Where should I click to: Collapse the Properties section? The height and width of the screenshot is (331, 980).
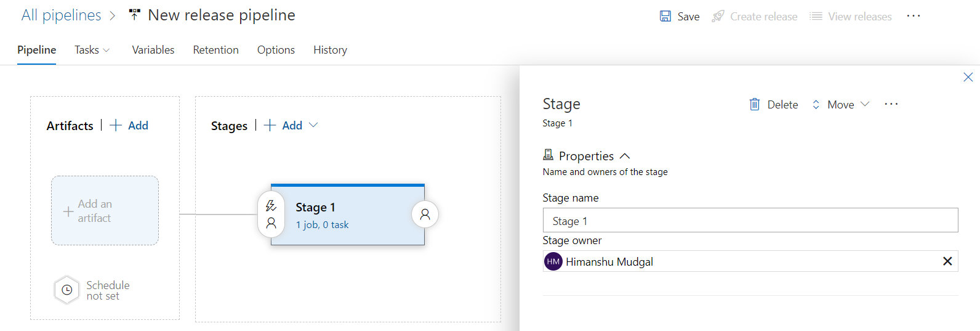click(625, 156)
